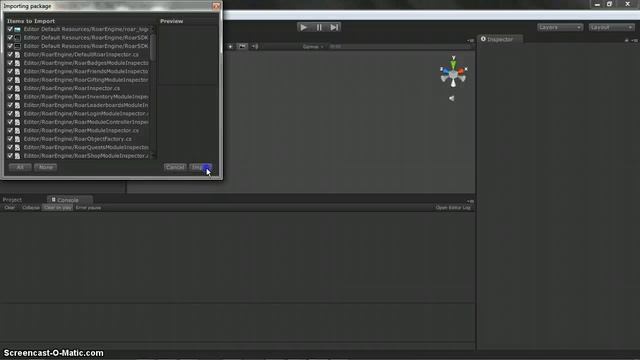Click the import list vertical scrollbar thumb
This screenshot has height=360, width=640.
(x=153, y=46)
